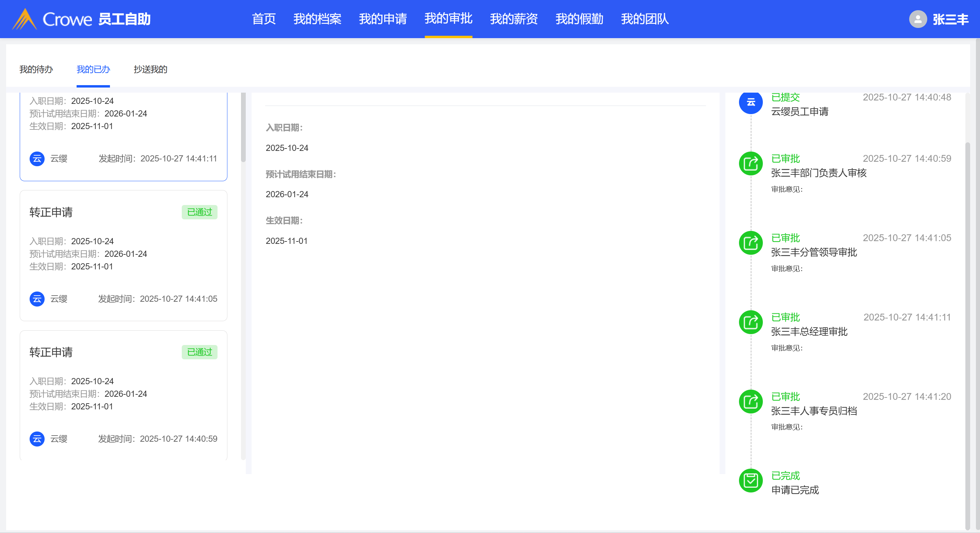Click approved icon for 总经理审批 step
This screenshot has height=533, width=980.
click(x=750, y=322)
